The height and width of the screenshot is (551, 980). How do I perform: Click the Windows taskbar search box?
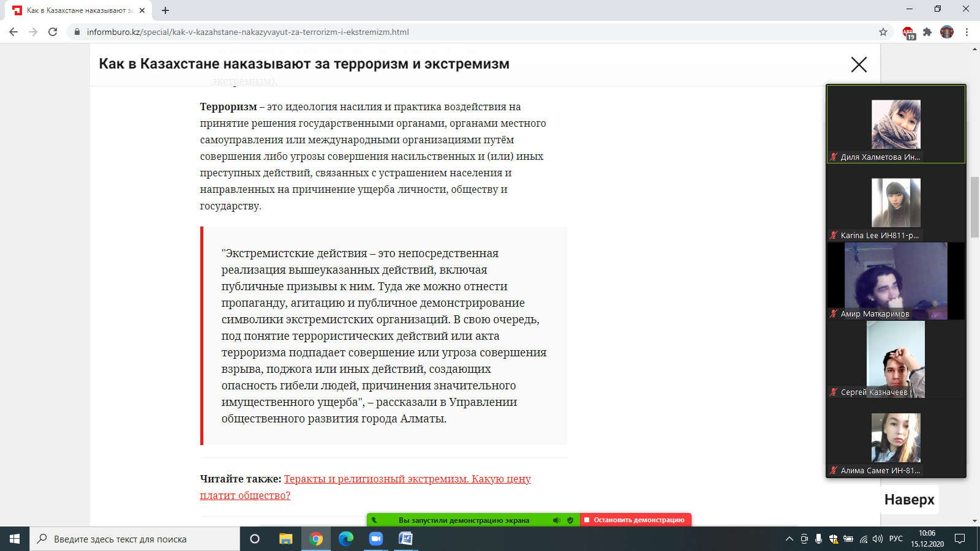135,539
